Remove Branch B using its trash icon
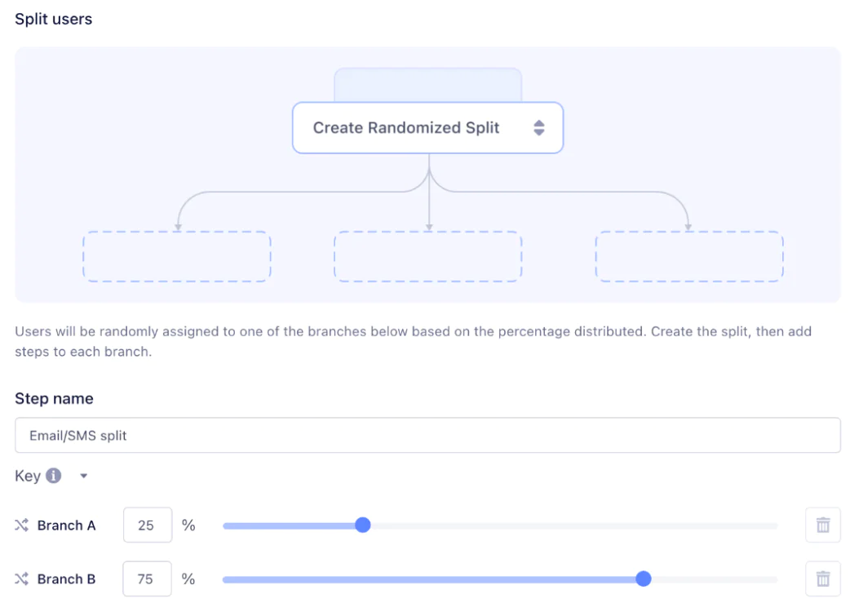The height and width of the screenshot is (616, 850). 822,579
